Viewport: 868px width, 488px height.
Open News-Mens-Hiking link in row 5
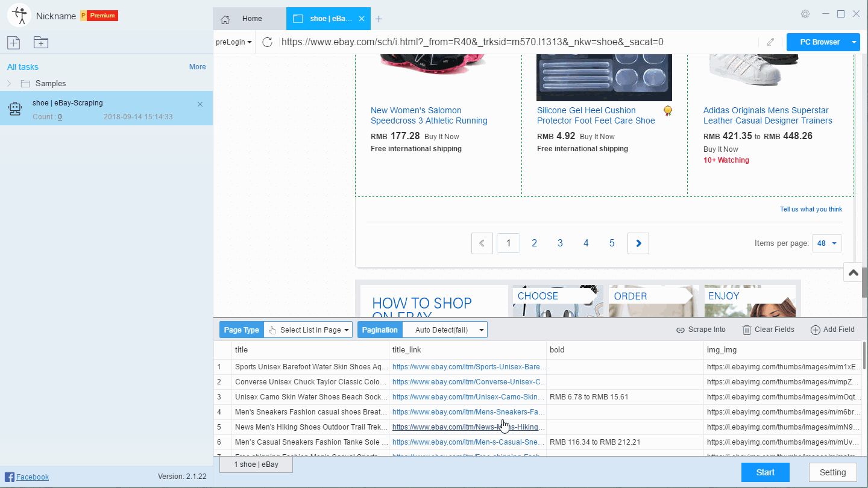coord(469,427)
